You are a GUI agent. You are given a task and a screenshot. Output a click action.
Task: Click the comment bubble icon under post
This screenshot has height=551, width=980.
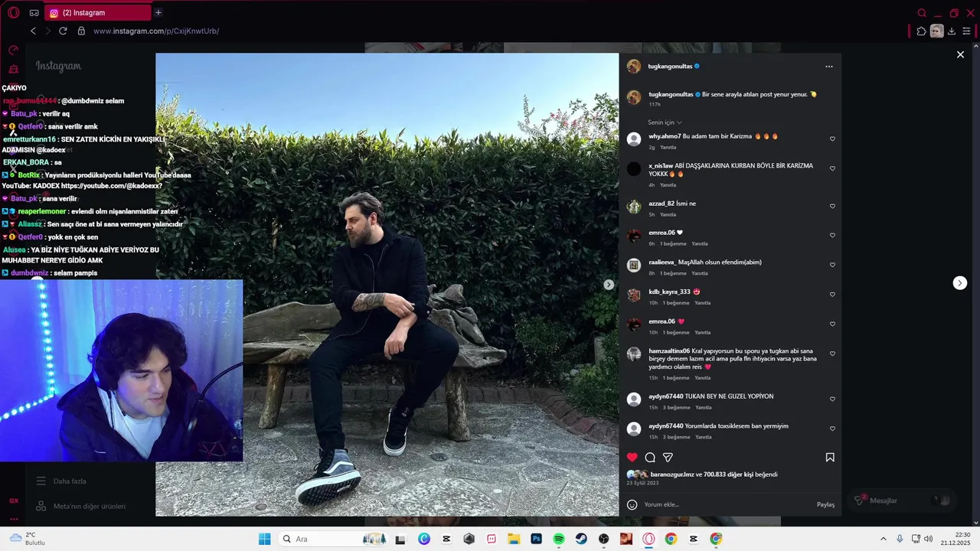pyautogui.click(x=650, y=458)
